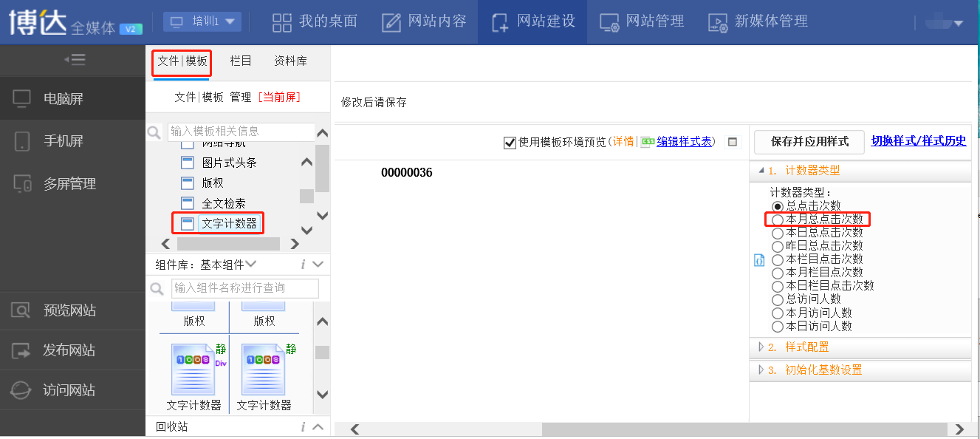This screenshot has height=439, width=980.
Task: Click the maximize preview square icon
Action: pyautogui.click(x=733, y=142)
